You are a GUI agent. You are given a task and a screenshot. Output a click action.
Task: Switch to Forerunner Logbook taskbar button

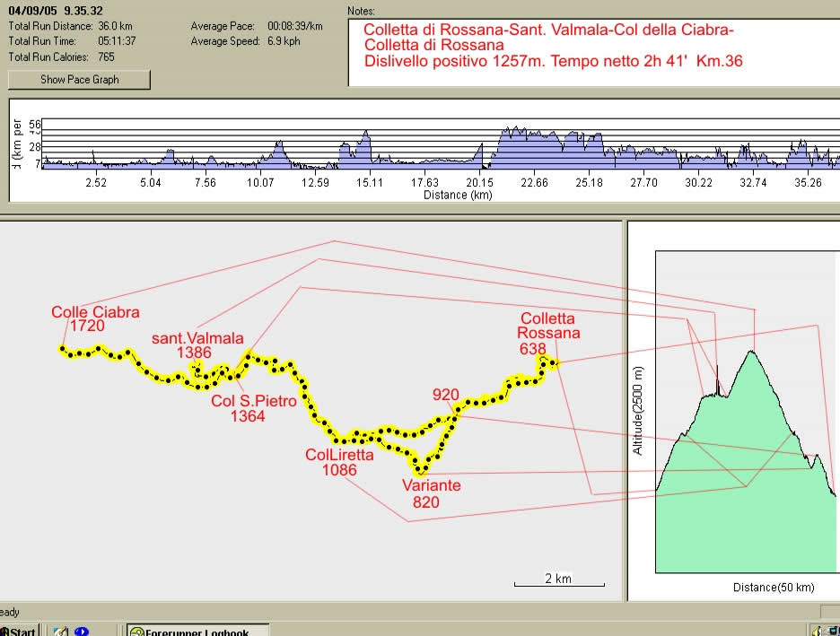point(198,631)
